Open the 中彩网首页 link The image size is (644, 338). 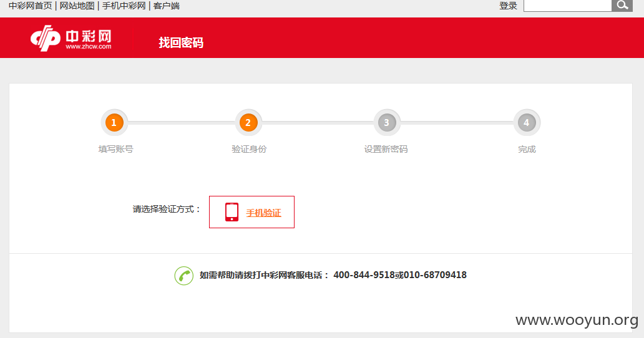tap(31, 6)
